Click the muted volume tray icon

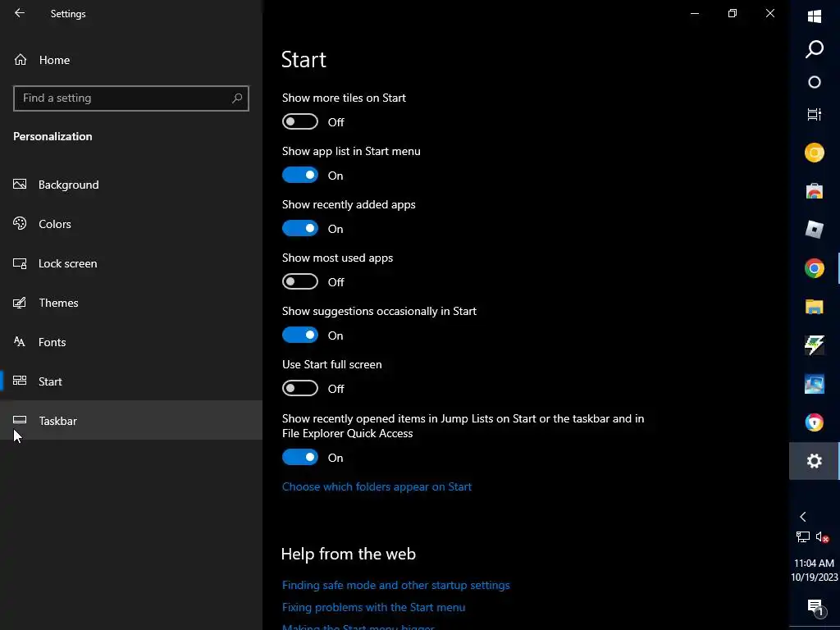coord(823,537)
